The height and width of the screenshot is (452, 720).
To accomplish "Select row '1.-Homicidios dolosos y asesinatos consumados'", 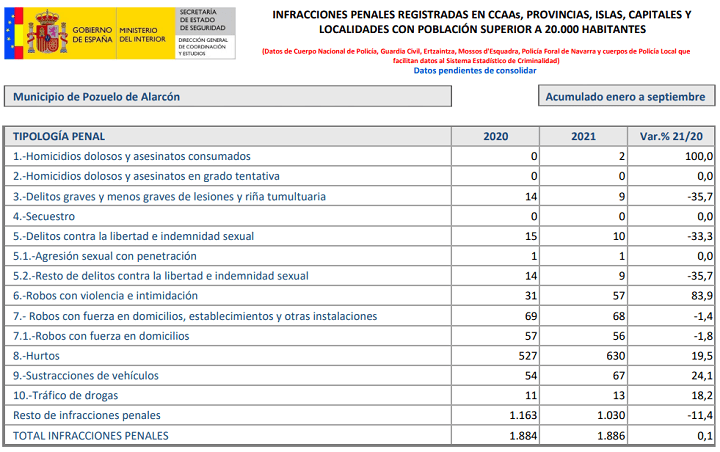I will 359,156.
